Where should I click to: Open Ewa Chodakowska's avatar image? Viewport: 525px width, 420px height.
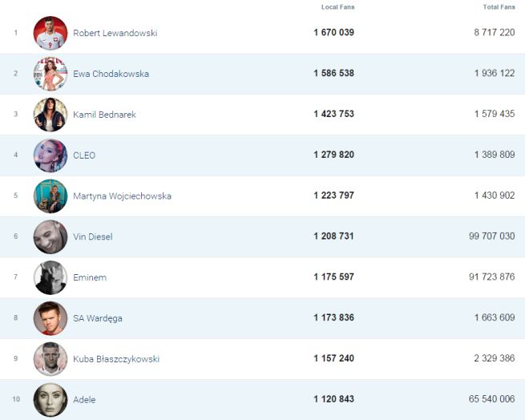50,74
